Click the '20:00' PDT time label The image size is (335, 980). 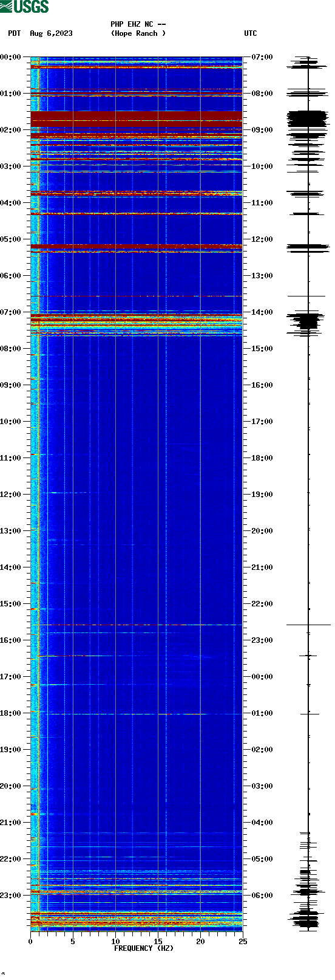(10, 786)
